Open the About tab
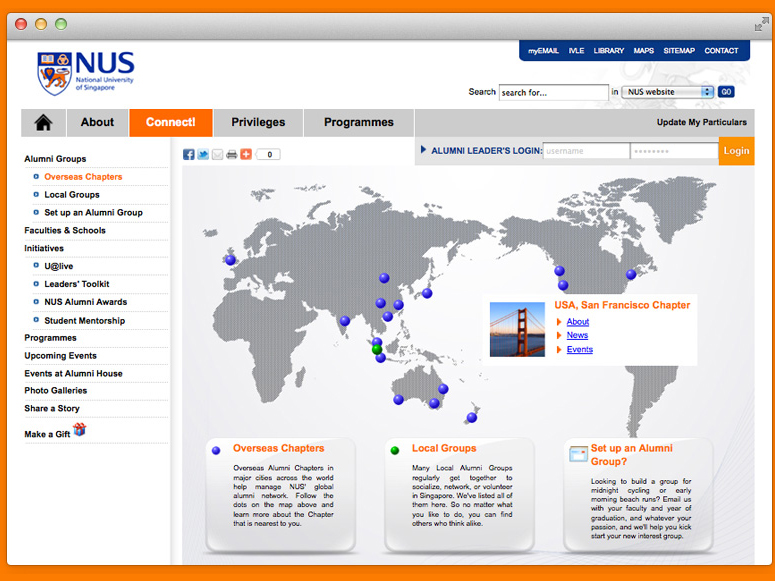775x581 pixels. (x=97, y=122)
